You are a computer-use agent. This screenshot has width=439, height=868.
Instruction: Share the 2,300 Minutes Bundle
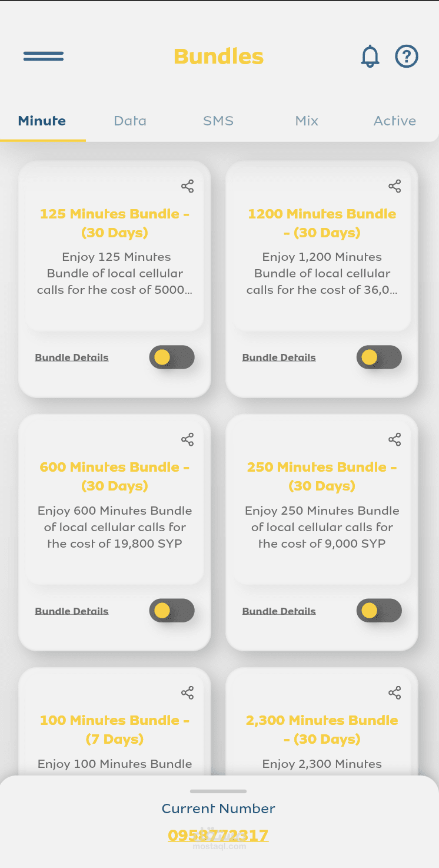click(395, 693)
